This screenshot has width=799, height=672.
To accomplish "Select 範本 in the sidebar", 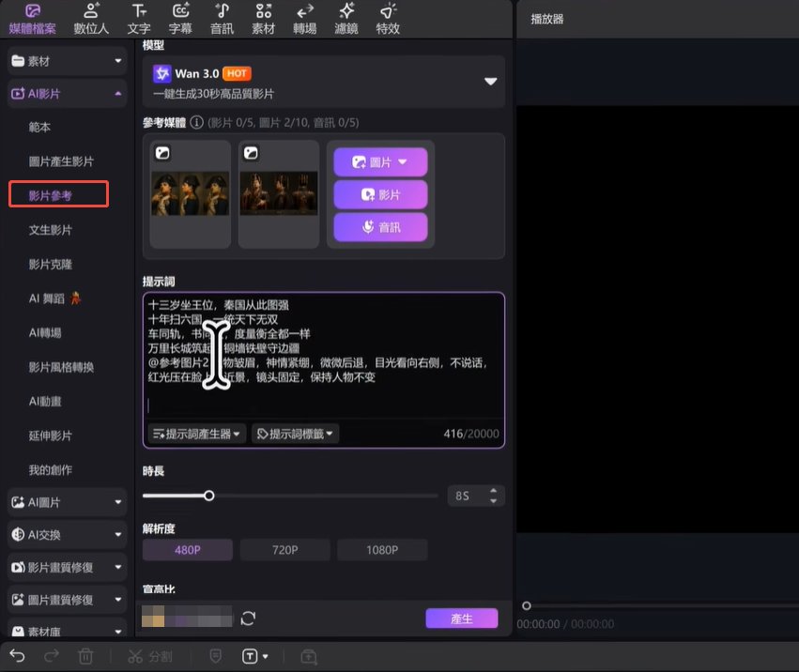I will 39,128.
